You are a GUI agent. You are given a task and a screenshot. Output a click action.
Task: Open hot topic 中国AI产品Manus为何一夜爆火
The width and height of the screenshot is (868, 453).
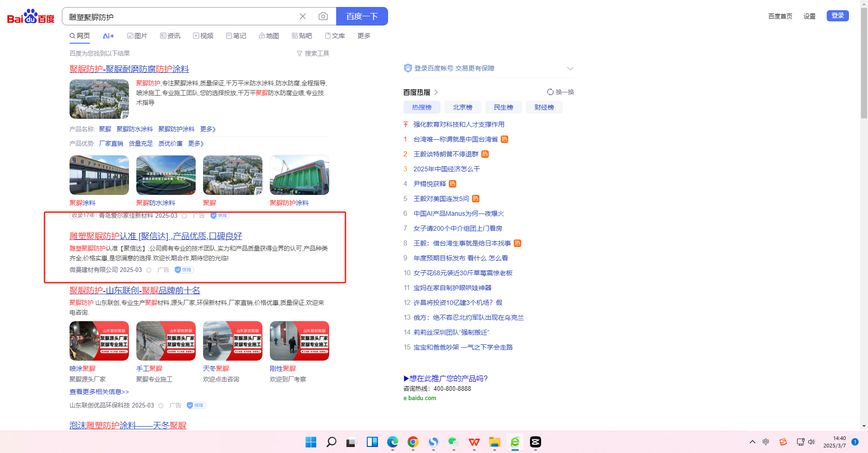tap(459, 214)
